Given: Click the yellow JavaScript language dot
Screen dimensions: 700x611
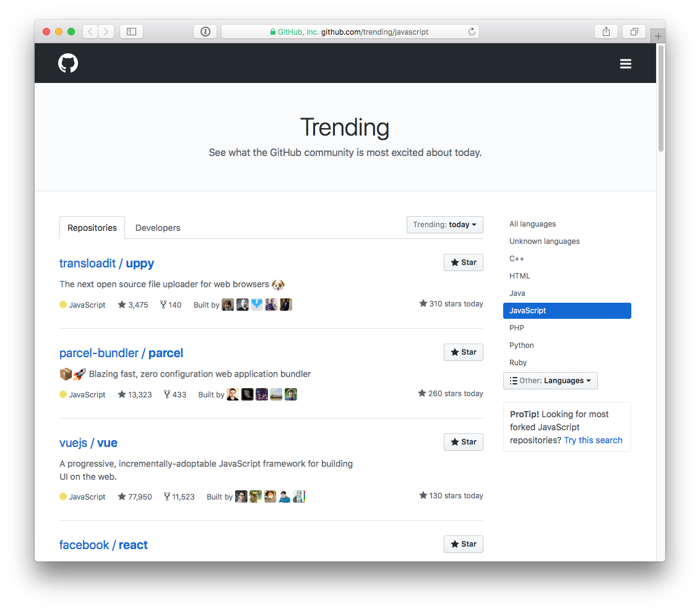Looking at the screenshot, I should [x=62, y=305].
